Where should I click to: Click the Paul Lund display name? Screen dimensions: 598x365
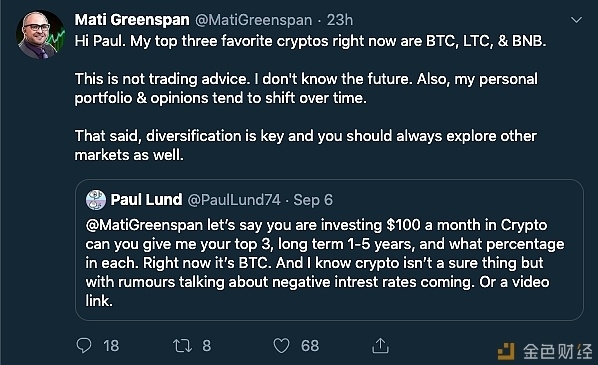pos(146,199)
